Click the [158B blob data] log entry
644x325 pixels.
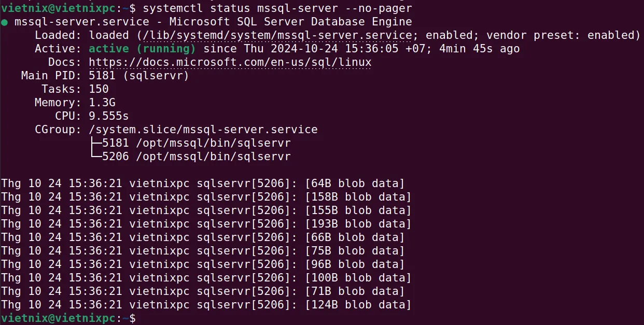point(358,197)
